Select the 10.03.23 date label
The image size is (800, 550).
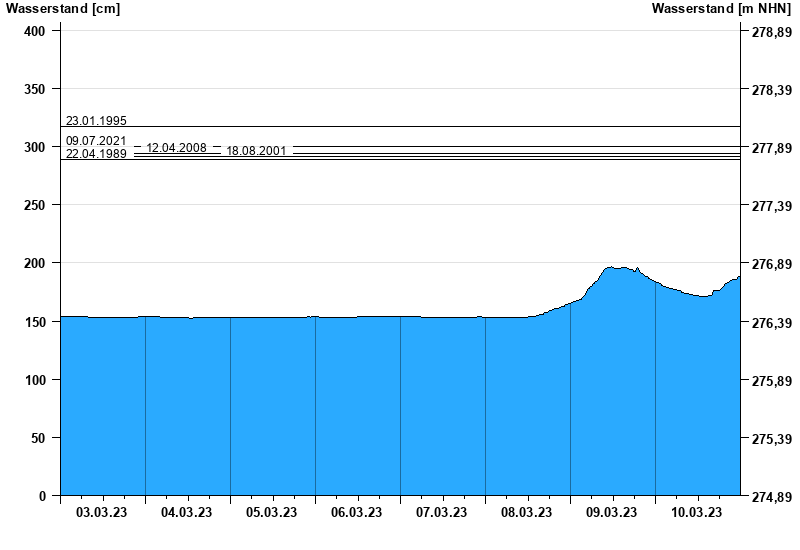(x=697, y=513)
